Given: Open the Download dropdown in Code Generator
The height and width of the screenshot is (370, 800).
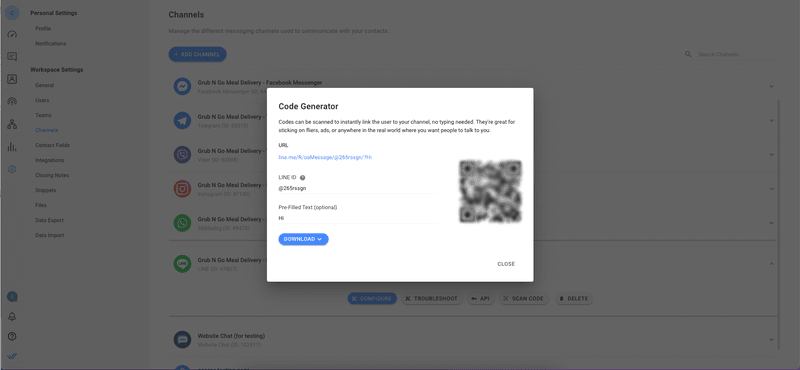Looking at the screenshot, I should (x=303, y=239).
